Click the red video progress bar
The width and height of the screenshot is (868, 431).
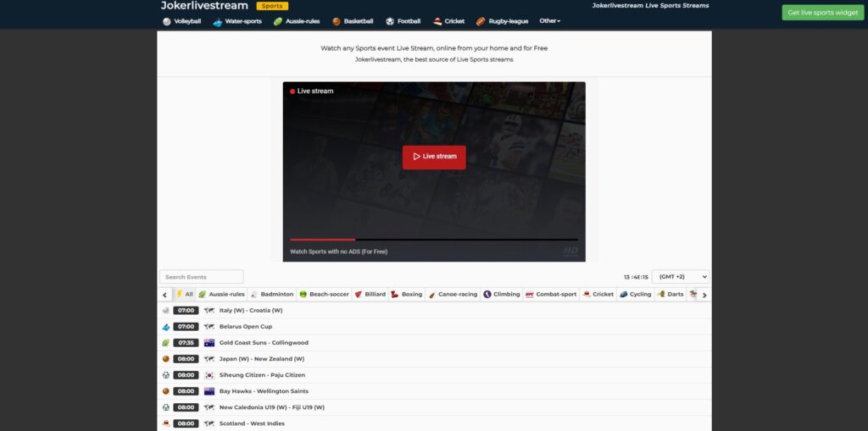coord(323,240)
